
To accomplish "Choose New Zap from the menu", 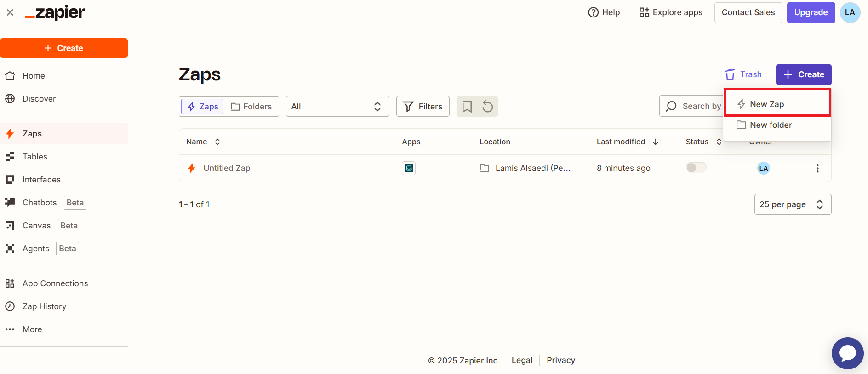I will click(777, 104).
